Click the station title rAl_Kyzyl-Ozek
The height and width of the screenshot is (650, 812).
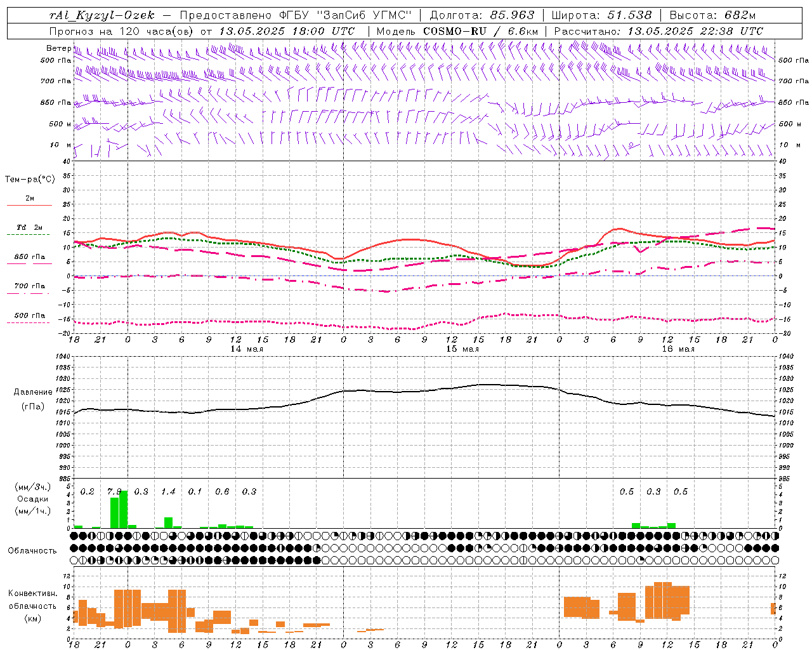(102, 15)
